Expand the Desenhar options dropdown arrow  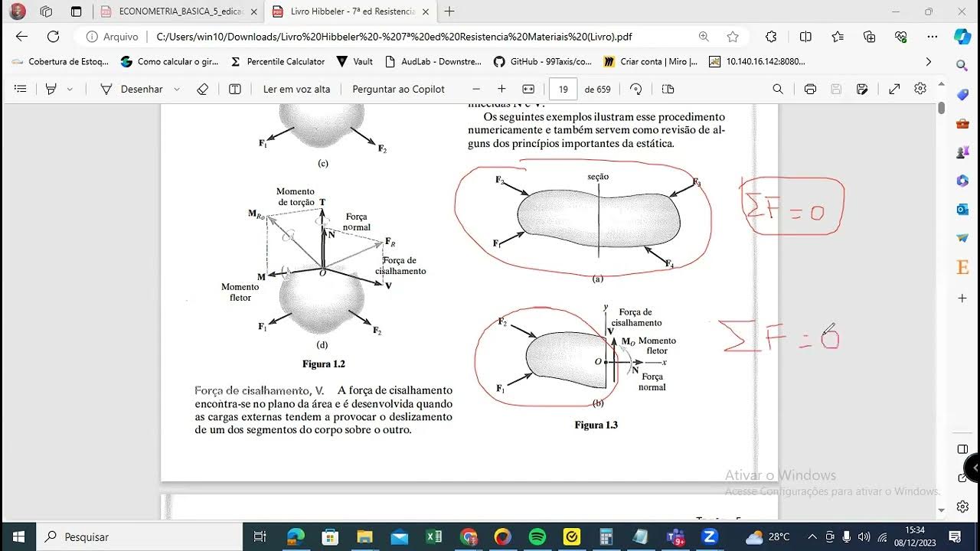tap(177, 89)
